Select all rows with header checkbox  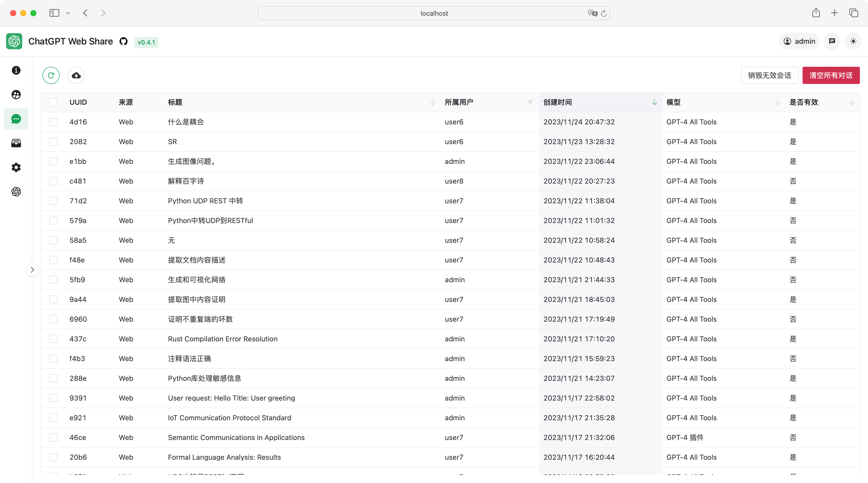[x=53, y=102]
